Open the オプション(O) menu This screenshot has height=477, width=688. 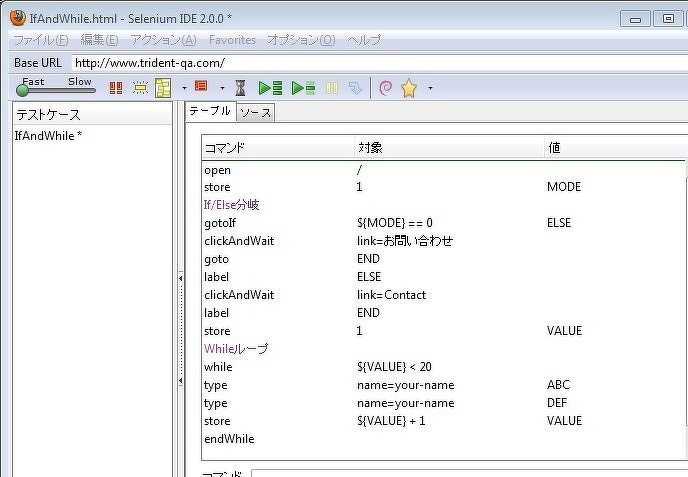pos(301,40)
